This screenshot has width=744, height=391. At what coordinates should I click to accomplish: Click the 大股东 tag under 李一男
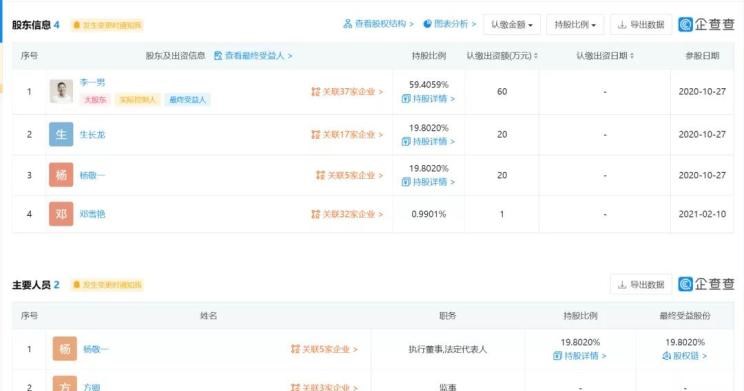95,100
